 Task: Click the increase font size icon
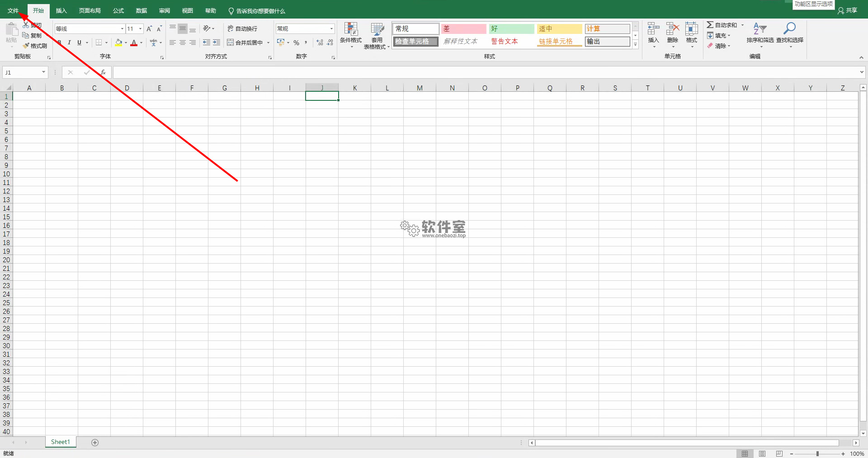point(149,28)
